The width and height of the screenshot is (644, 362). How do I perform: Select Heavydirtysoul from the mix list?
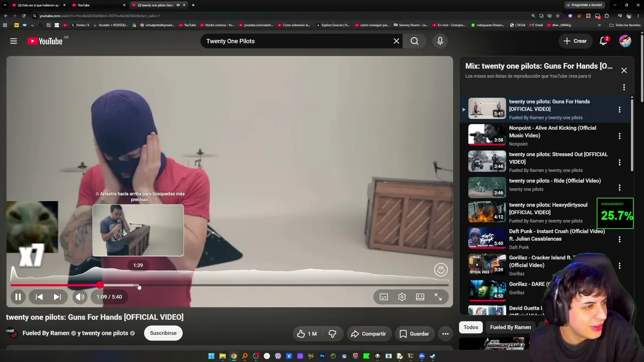click(x=548, y=209)
